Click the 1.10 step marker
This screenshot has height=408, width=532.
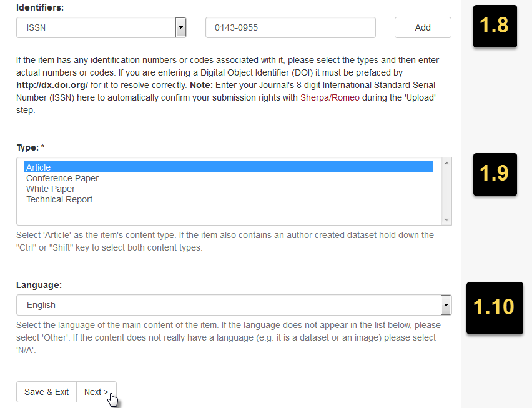coord(495,308)
